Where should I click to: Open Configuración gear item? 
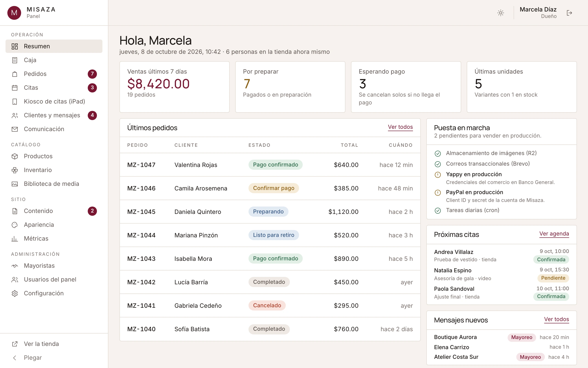pos(54,293)
